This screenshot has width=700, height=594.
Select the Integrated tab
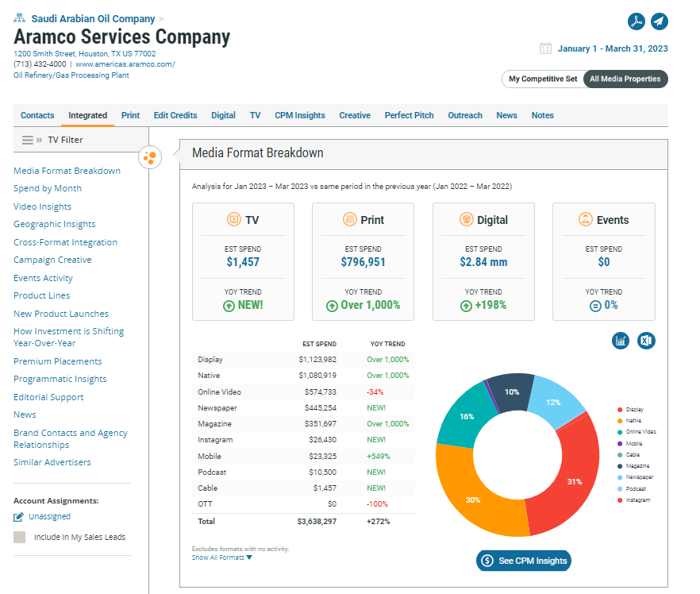[x=87, y=115]
